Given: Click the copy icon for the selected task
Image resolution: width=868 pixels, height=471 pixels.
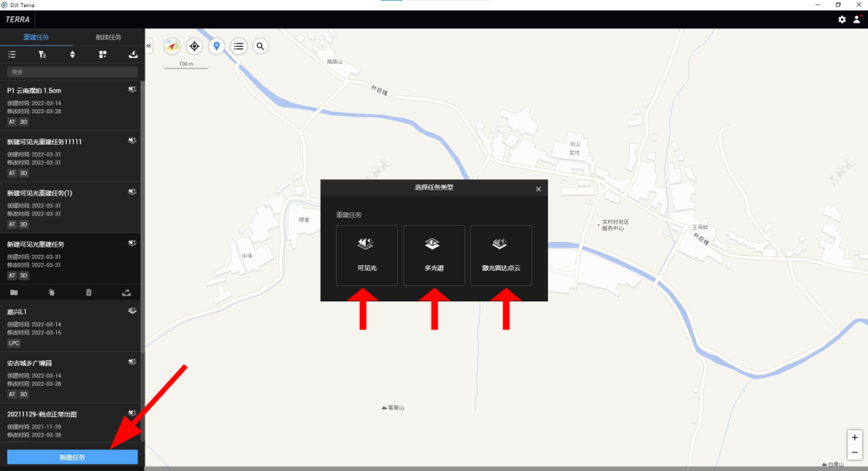Looking at the screenshot, I should (51, 293).
